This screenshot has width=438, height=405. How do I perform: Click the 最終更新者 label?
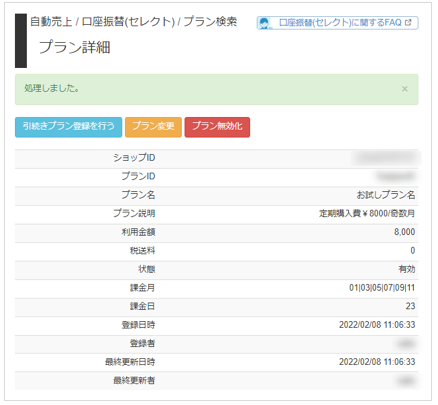[134, 380]
